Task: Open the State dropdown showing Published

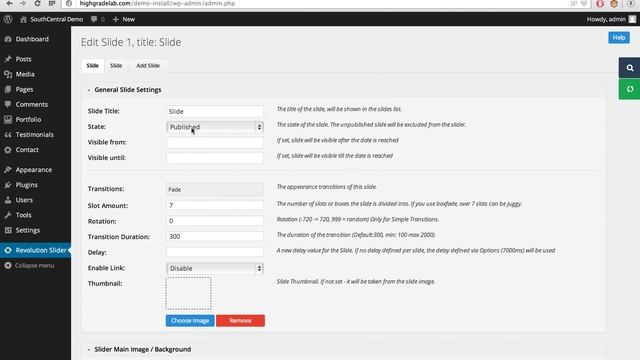Action: click(215, 127)
